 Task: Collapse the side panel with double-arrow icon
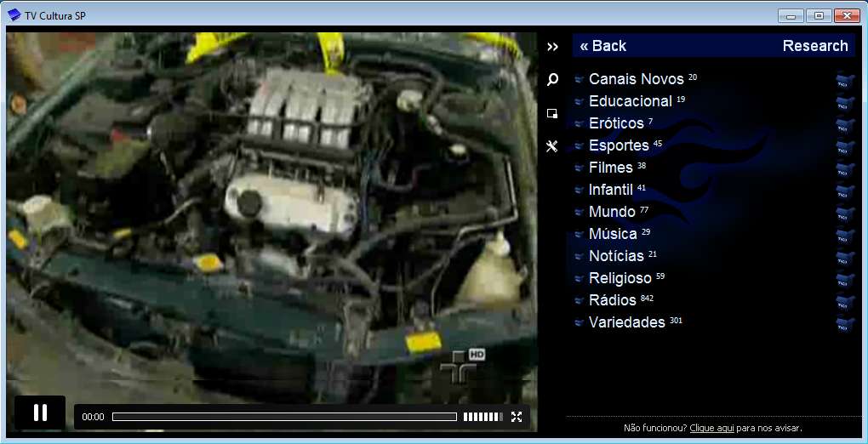[552, 47]
